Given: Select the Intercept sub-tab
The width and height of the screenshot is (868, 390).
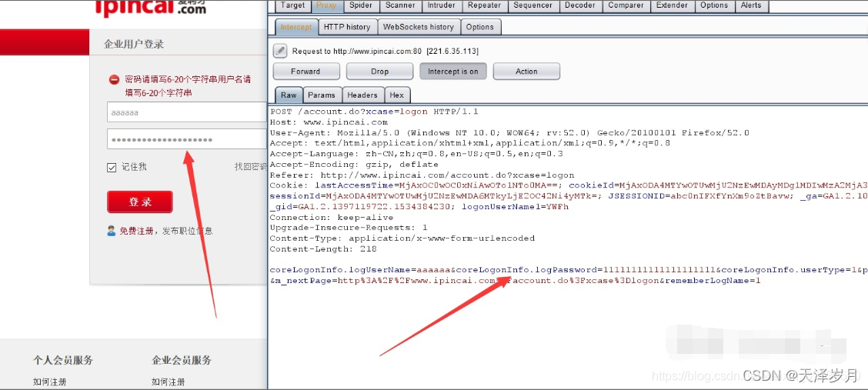Looking at the screenshot, I should click(x=296, y=27).
